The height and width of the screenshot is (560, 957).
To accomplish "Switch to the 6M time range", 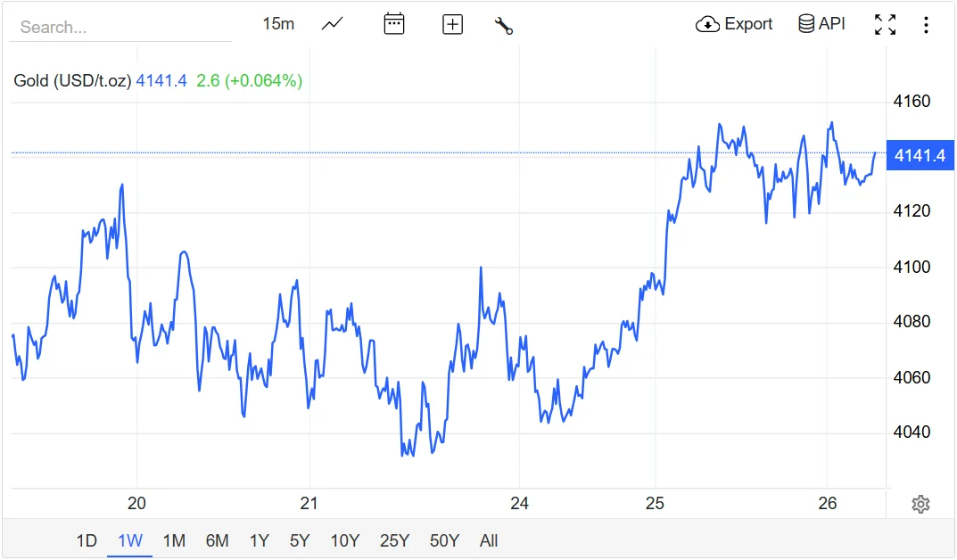I will tap(217, 541).
